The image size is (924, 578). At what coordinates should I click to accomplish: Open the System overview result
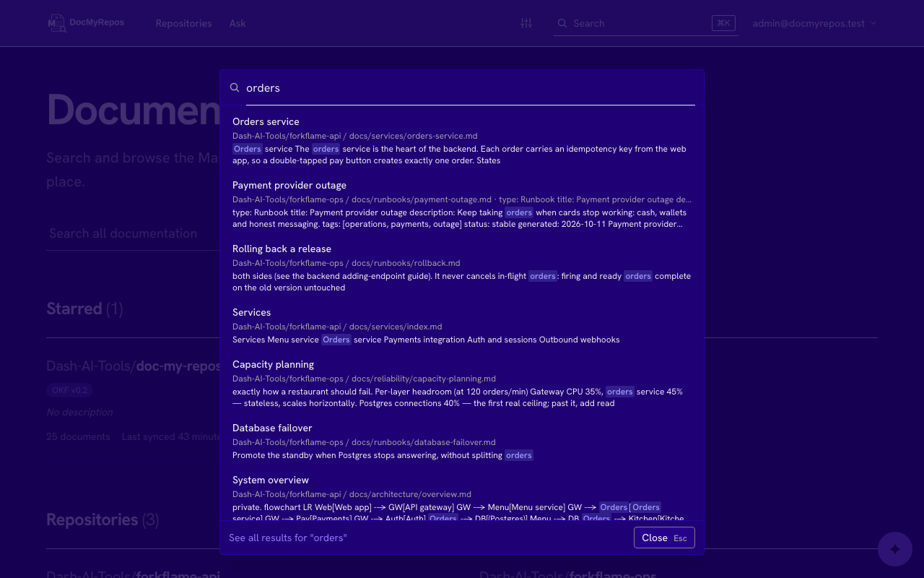click(x=462, y=496)
